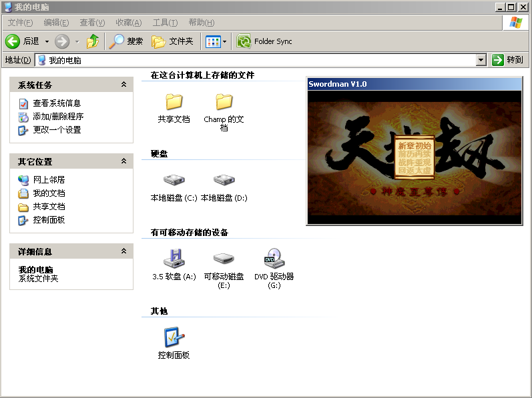Open the 收藏(A) menu
Viewport: 532px width, 398px height.
tap(129, 23)
